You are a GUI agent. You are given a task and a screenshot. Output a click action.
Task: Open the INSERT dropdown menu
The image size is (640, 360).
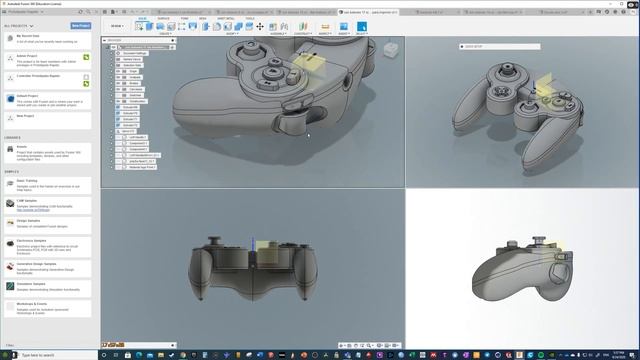pos(344,33)
